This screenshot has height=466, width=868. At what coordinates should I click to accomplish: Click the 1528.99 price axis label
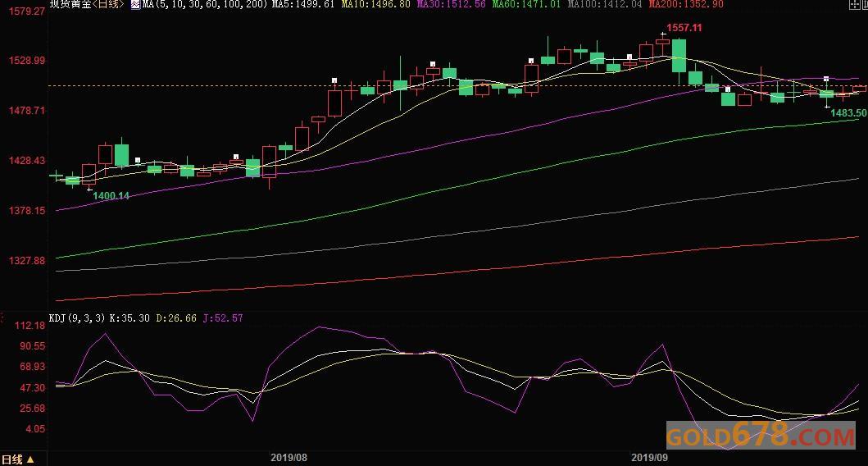27,61
